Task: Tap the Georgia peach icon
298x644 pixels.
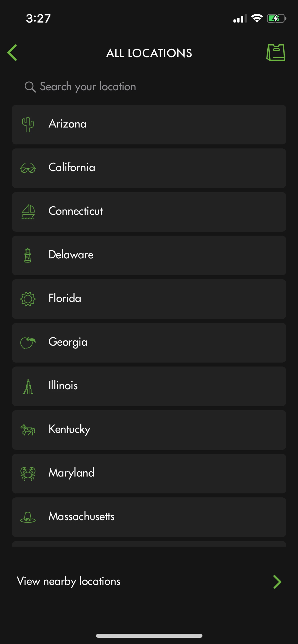Action: [28, 343]
